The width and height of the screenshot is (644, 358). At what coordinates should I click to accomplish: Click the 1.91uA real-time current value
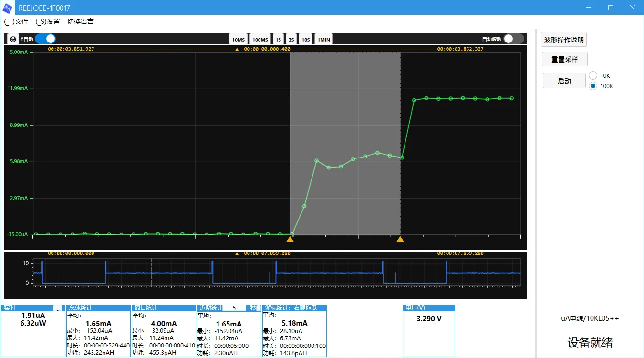click(x=33, y=316)
